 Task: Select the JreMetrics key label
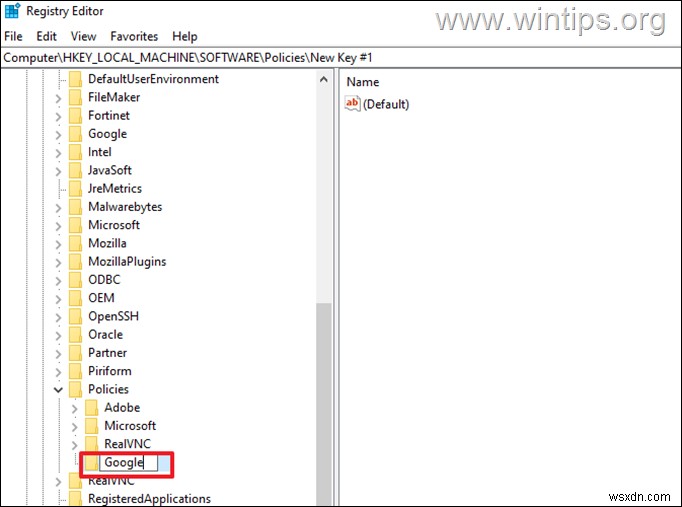(x=115, y=189)
